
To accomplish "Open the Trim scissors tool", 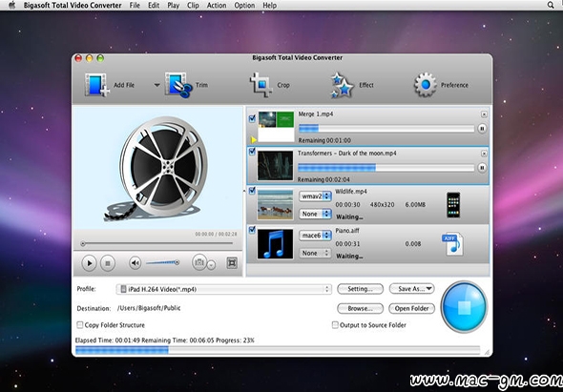I will pos(178,85).
